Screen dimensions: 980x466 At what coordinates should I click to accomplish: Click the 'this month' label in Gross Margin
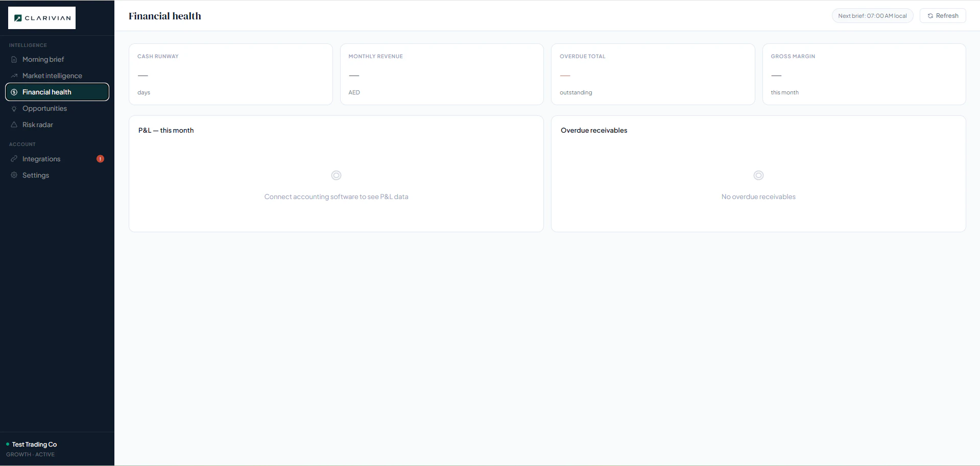coord(784,93)
